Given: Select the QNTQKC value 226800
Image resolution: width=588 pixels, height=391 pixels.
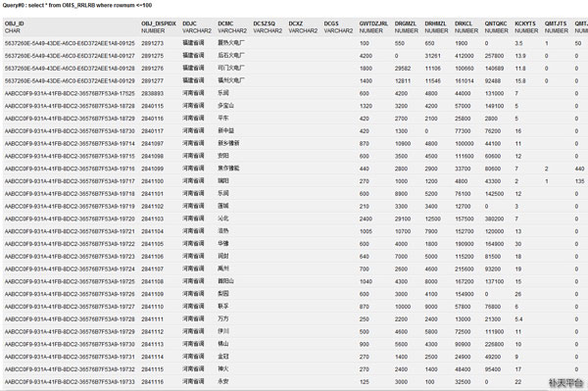Looking at the screenshot, I should point(494,344).
